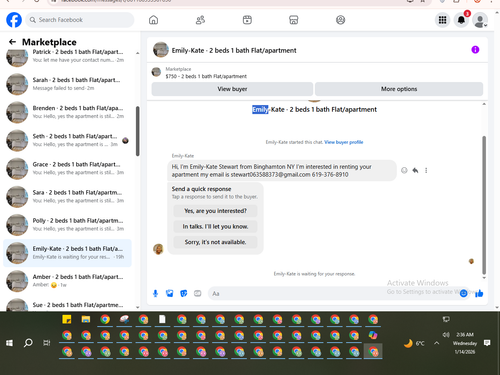Open Task View on the taskbar
The image size is (500, 375).
point(47,343)
